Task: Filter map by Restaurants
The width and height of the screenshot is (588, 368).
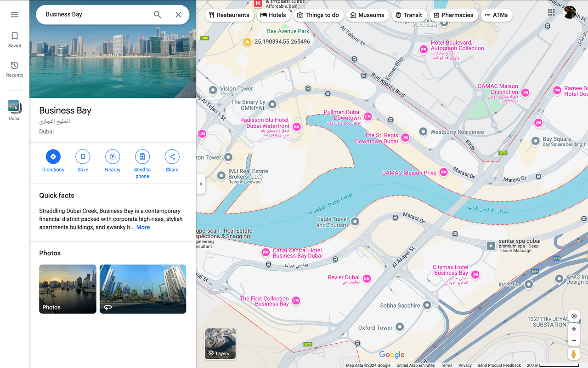Action: [229, 15]
